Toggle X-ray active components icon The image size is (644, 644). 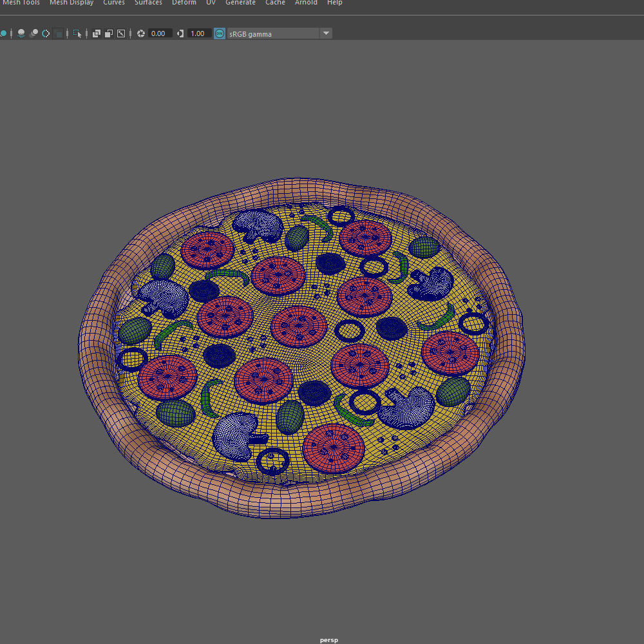point(109,33)
